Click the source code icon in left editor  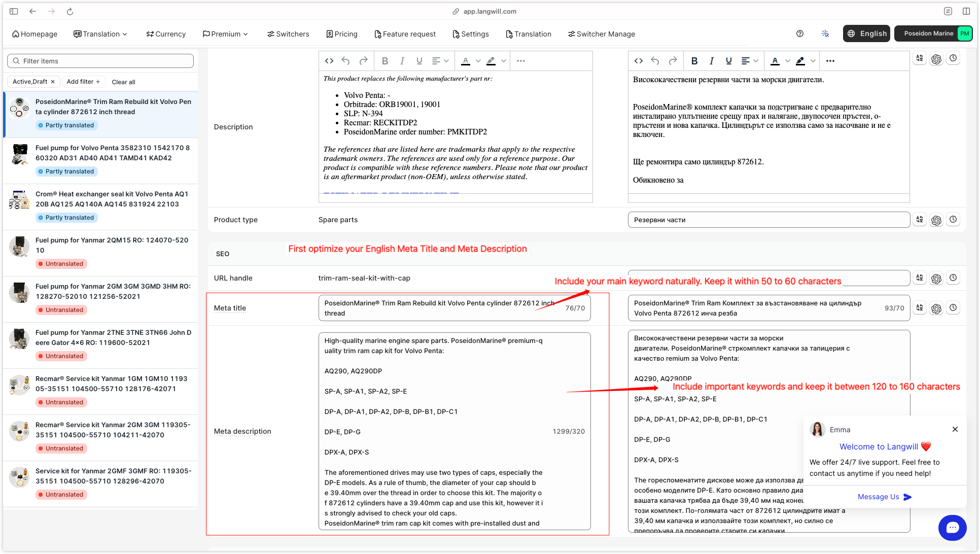point(329,61)
